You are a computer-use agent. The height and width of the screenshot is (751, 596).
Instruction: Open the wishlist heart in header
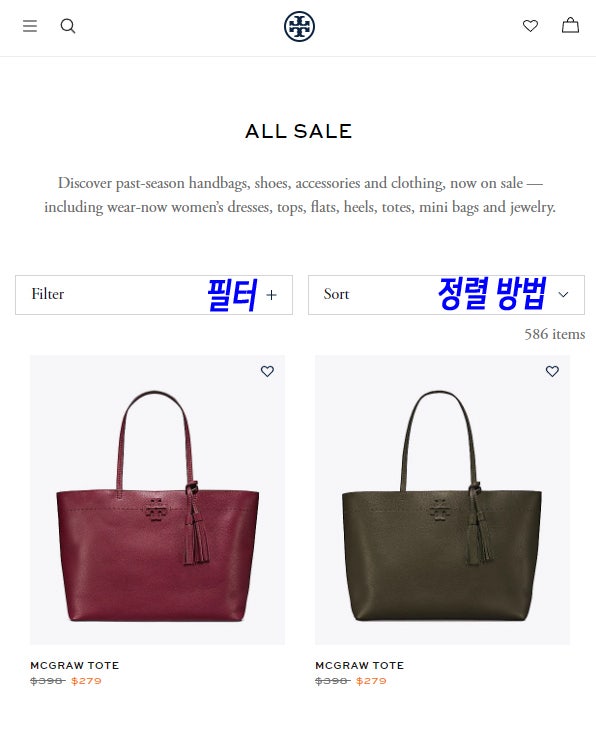[x=530, y=25]
